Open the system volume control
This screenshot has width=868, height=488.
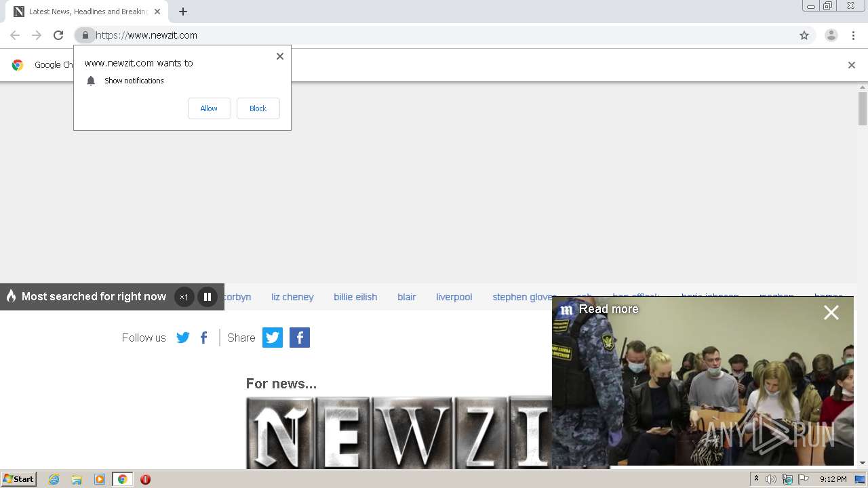[771, 479]
